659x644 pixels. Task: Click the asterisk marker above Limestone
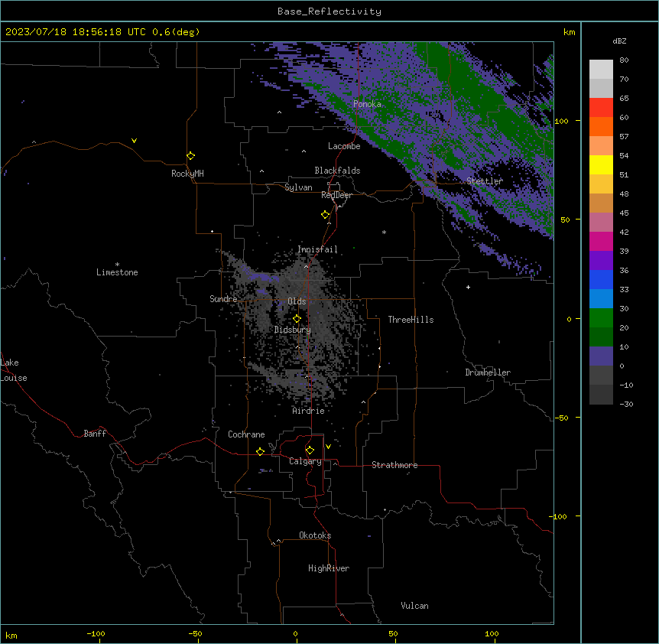[x=117, y=265]
